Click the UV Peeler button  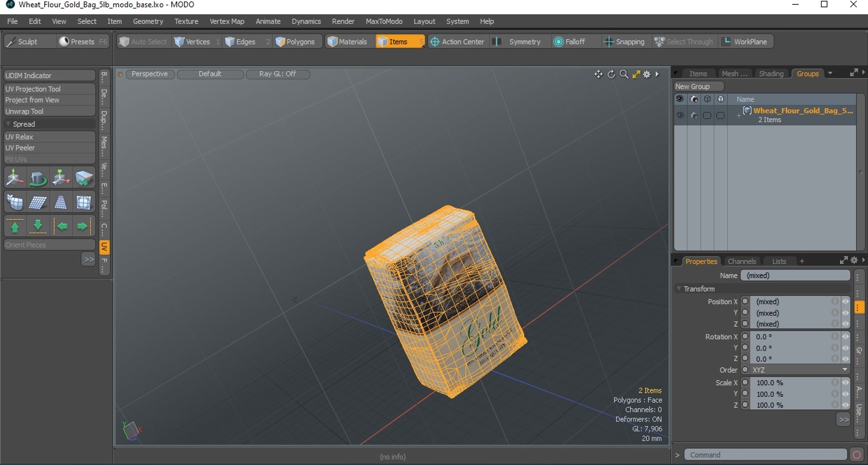[50, 148]
